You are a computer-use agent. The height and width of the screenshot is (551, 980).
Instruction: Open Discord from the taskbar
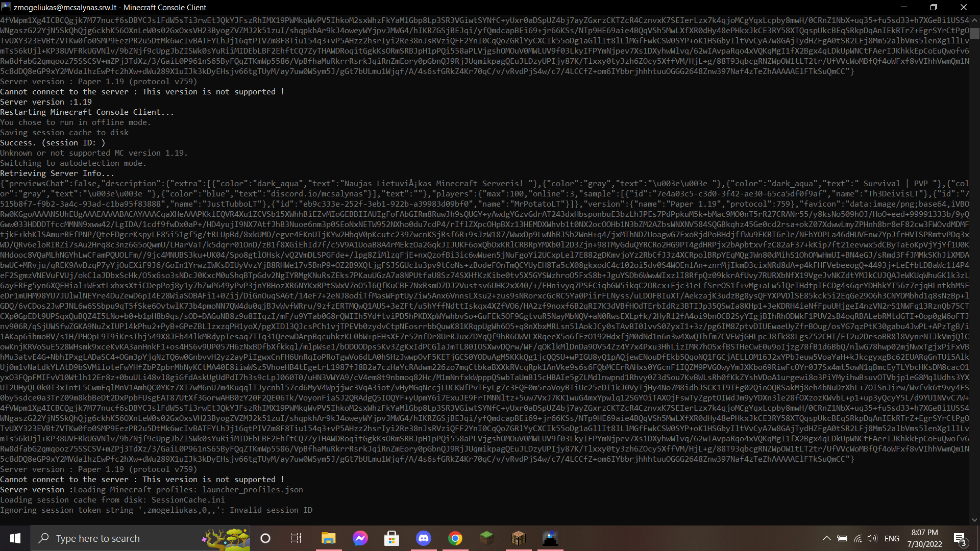coord(424,538)
